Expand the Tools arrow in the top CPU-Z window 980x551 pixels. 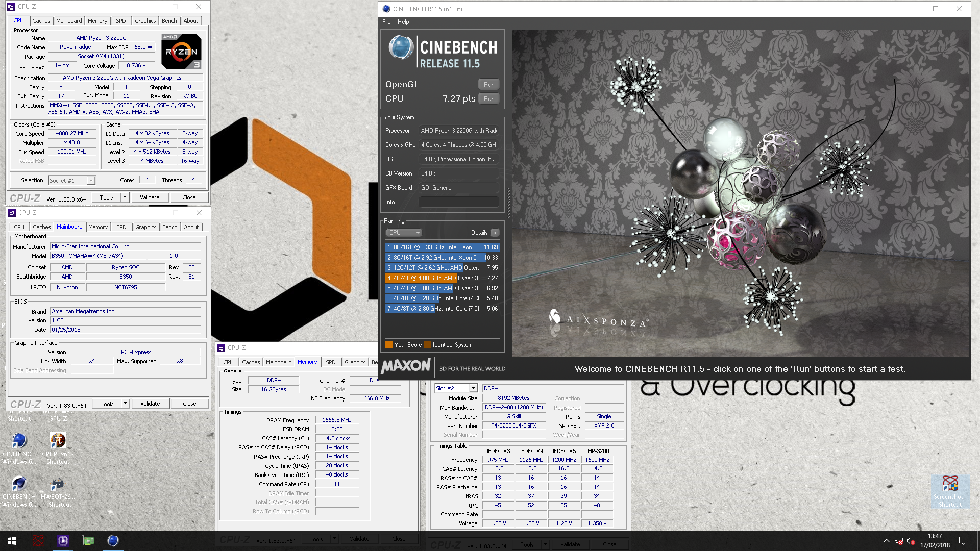pos(125,197)
